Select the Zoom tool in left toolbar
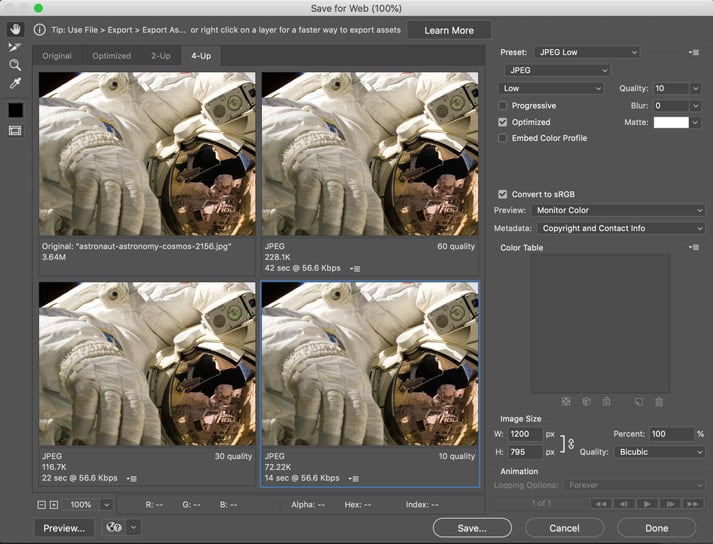The height and width of the screenshot is (544, 713). tap(15, 65)
